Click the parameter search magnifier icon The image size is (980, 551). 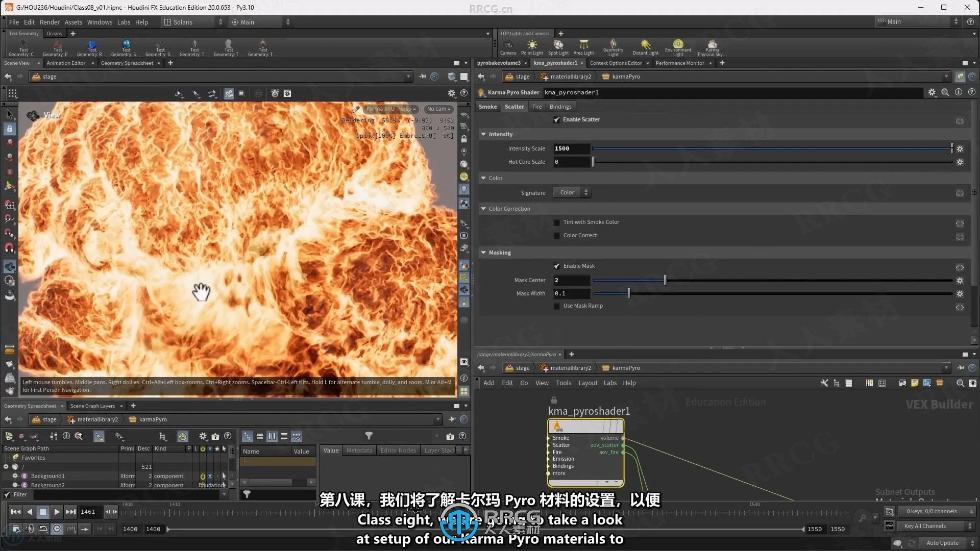coord(945,92)
